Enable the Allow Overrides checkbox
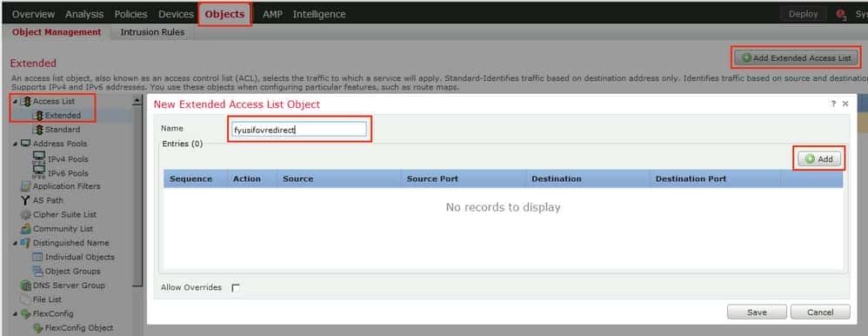The image size is (868, 336). tap(236, 288)
